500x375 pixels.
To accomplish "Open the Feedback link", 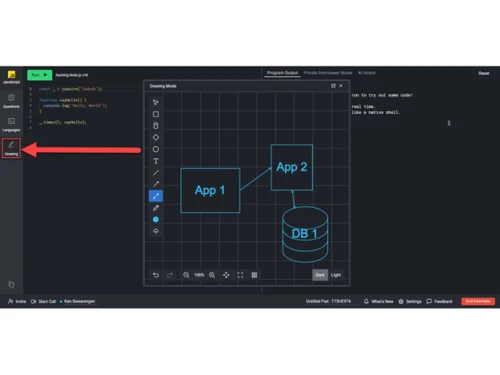I will [439, 301].
